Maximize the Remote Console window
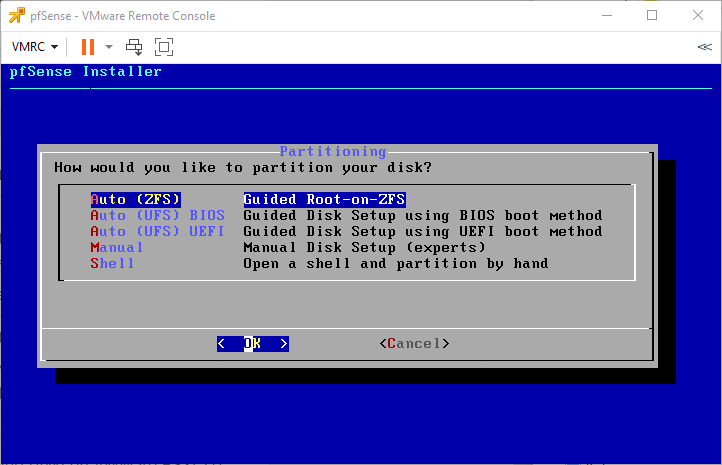This screenshot has height=465, width=722. coord(652,16)
